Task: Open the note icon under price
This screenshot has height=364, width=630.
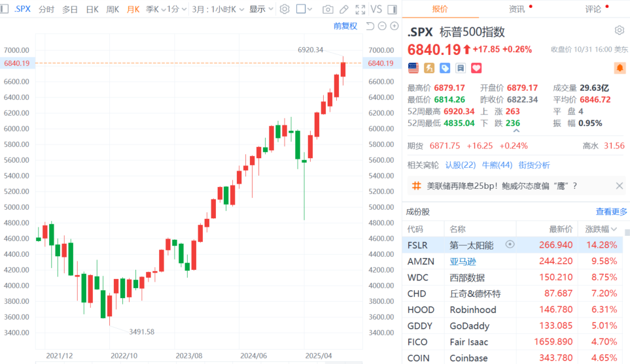Action: tap(461, 68)
